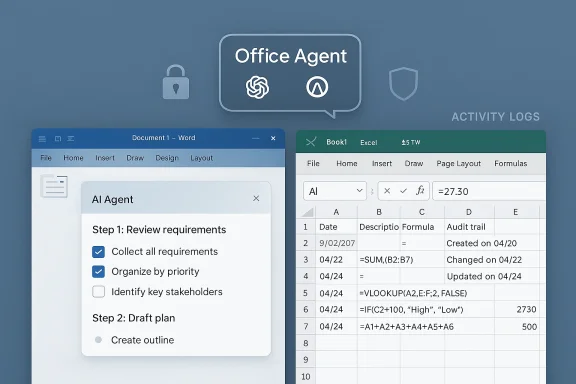This screenshot has width=576, height=384.
Task: Select row 5 header in Excel
Action: pyautogui.click(x=306, y=293)
